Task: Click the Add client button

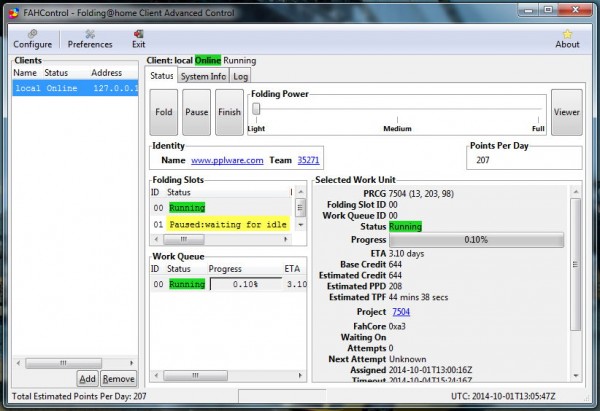Action: click(x=87, y=379)
